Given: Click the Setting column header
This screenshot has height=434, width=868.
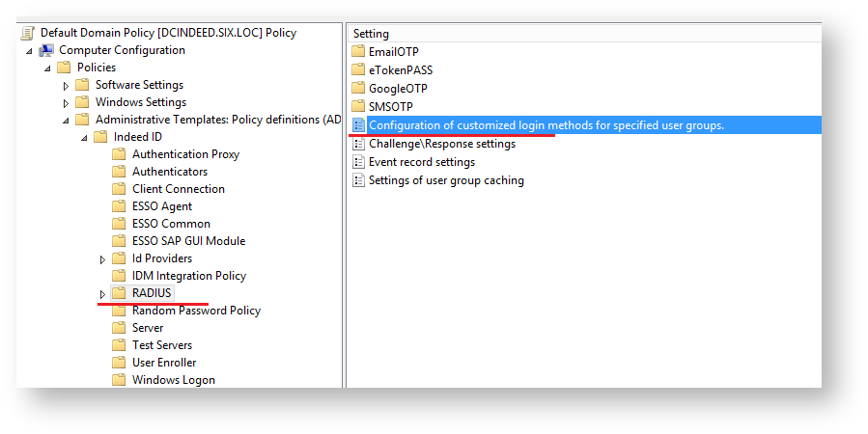Looking at the screenshot, I should (x=372, y=34).
